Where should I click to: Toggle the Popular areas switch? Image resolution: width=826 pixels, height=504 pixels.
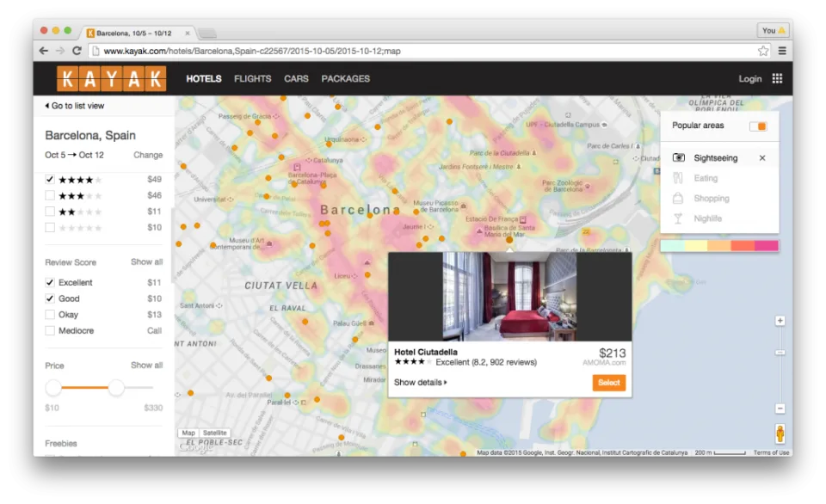pos(758,126)
